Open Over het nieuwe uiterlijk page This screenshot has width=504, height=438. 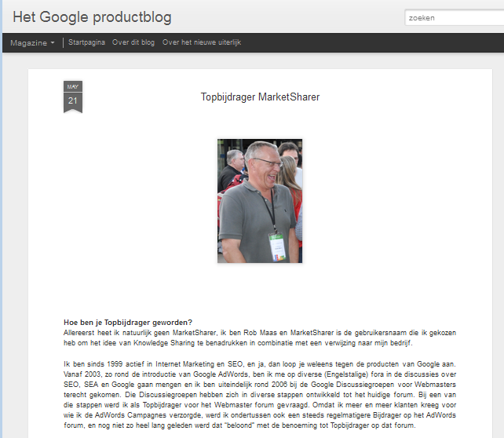(x=202, y=42)
